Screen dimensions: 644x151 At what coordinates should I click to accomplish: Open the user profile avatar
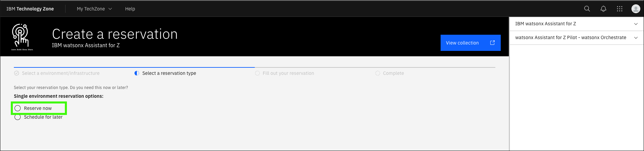click(x=636, y=9)
